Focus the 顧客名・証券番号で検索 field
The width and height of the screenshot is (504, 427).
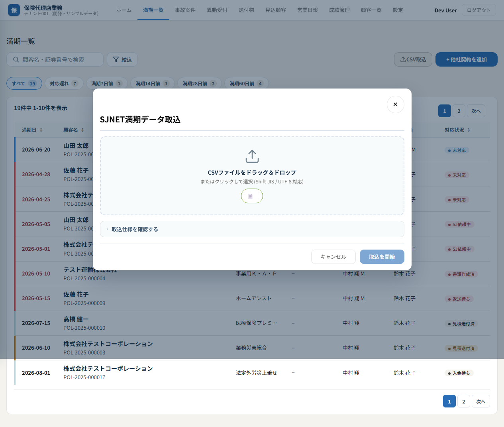click(x=55, y=59)
